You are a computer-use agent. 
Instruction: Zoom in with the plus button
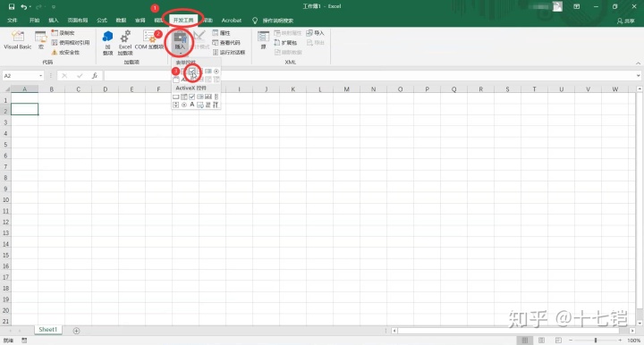620,341
